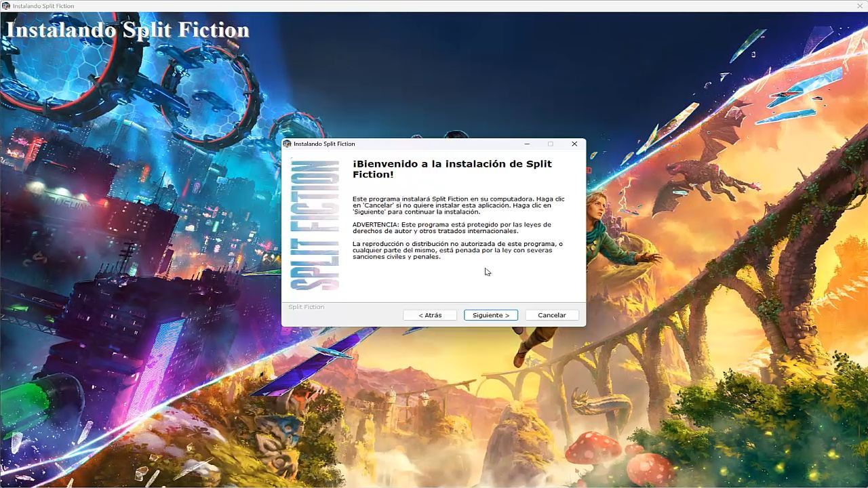Viewport: 868px width, 488px height.
Task: Click the Split Fiction vertical logo banner
Action: tap(315, 225)
